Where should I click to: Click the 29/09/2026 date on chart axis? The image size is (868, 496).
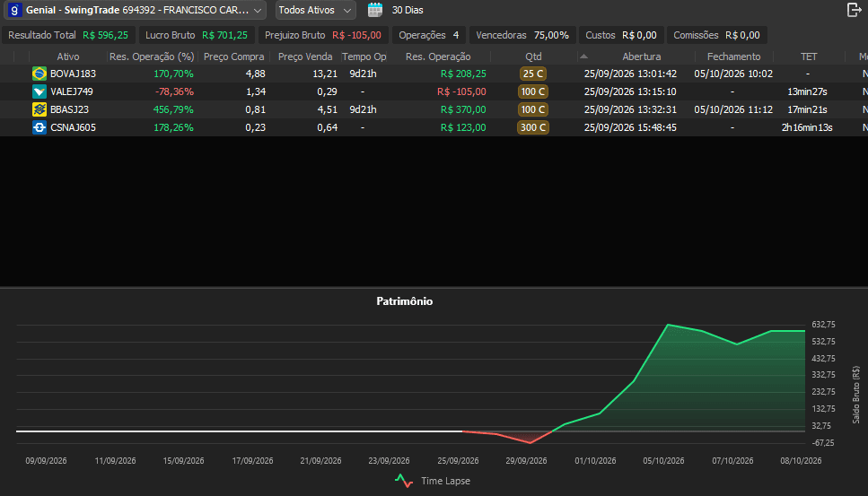pos(526,461)
